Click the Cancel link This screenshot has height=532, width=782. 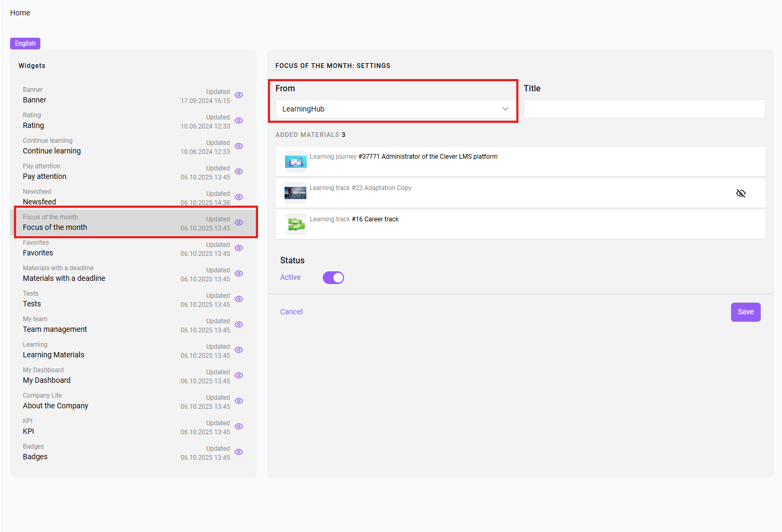(291, 312)
